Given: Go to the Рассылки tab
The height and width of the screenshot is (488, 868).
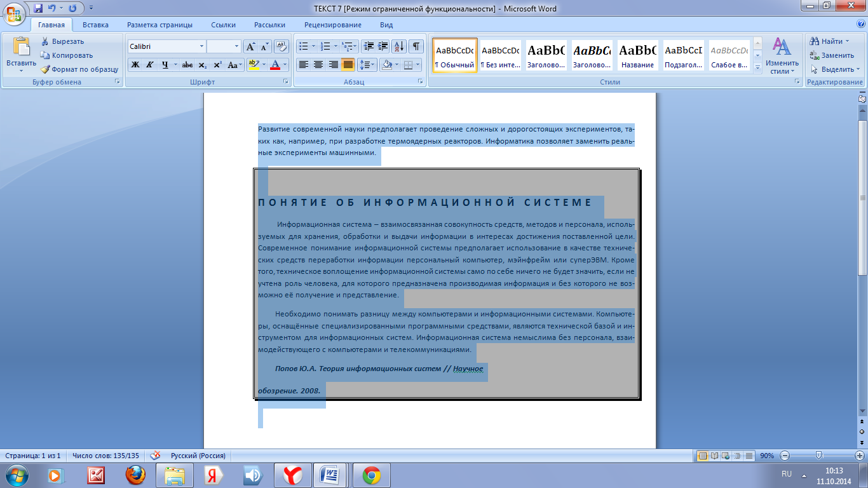Looking at the screenshot, I should (269, 25).
